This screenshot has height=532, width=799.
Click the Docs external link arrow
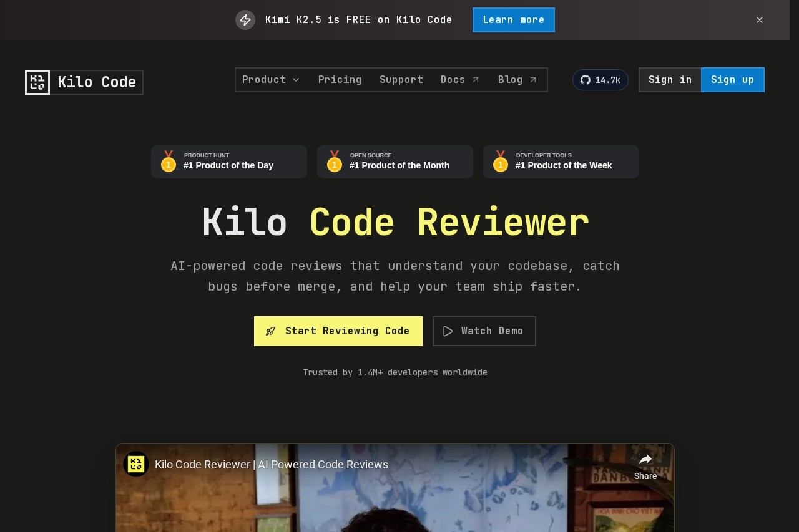coord(476,80)
